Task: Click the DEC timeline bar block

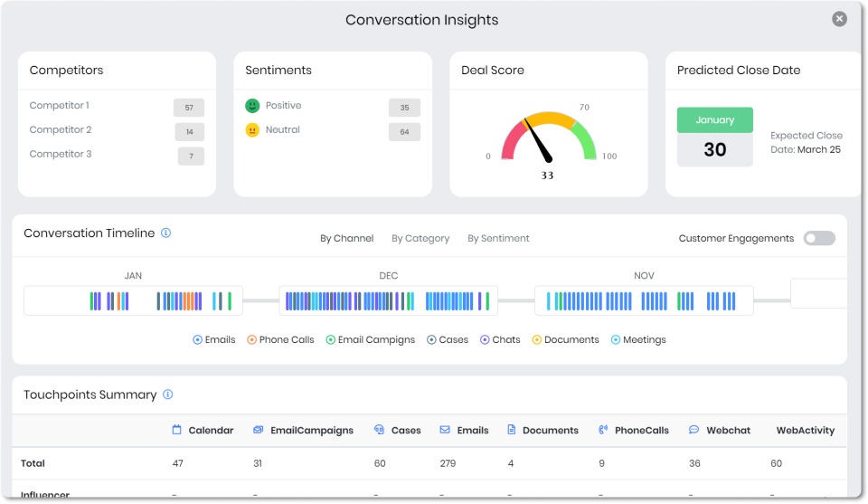Action: (388, 301)
